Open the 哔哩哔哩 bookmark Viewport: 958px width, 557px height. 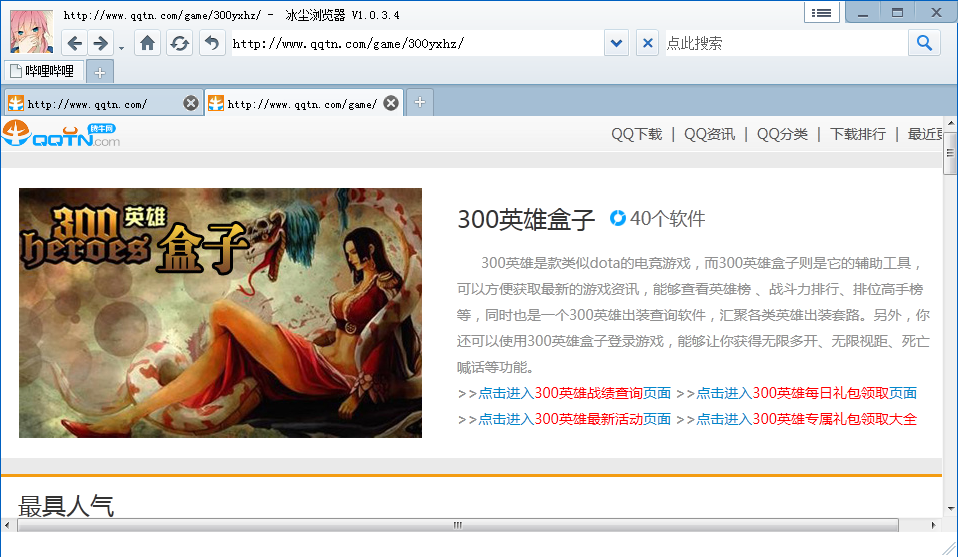pos(43,71)
